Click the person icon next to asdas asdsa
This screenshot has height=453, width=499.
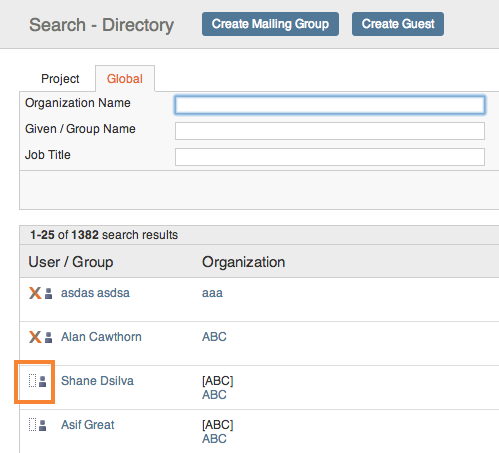(x=48, y=293)
